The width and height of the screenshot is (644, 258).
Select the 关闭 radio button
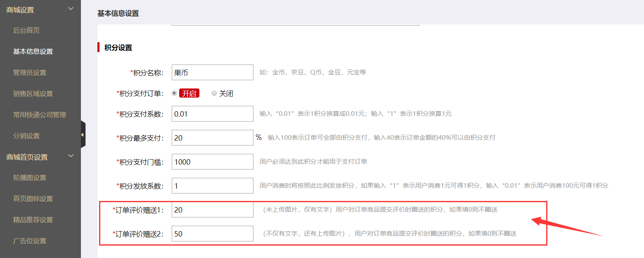[x=214, y=93]
